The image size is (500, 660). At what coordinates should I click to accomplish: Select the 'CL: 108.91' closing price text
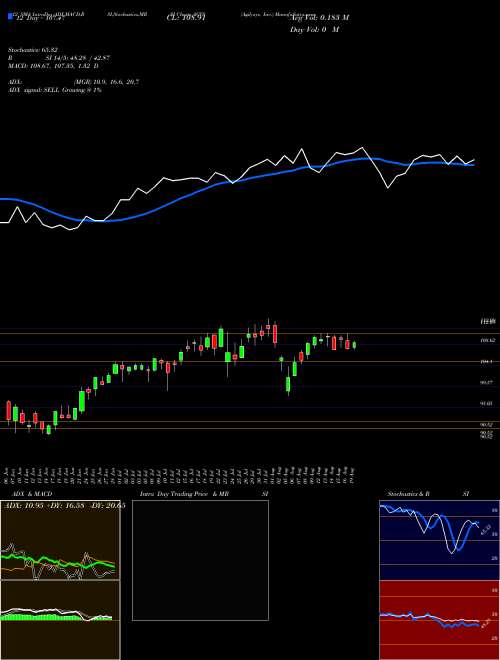(x=185, y=18)
